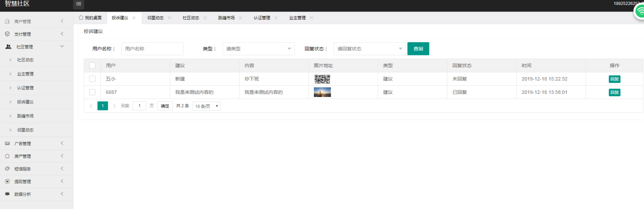Click the 房产管理 house icon in sidebar
Image resolution: width=644 pixels, height=209 pixels.
(x=7, y=156)
